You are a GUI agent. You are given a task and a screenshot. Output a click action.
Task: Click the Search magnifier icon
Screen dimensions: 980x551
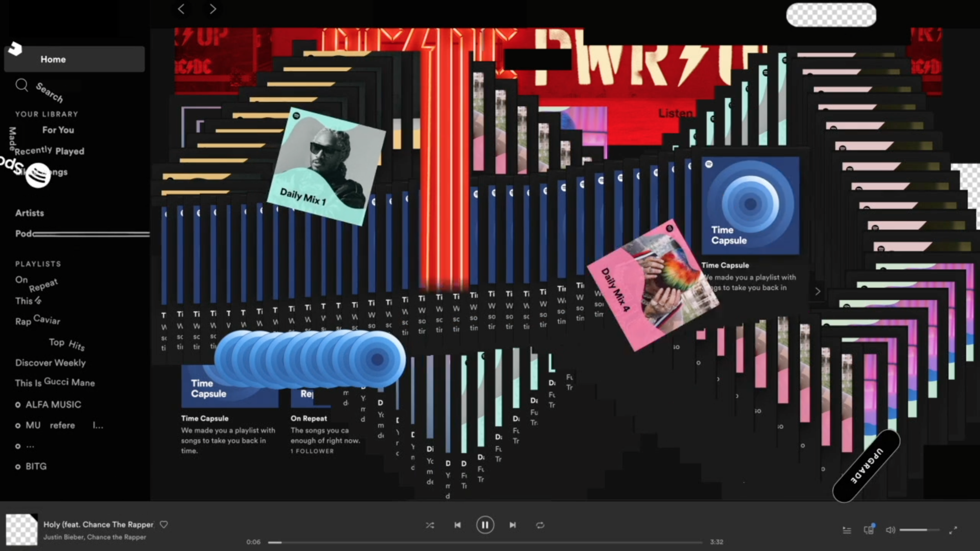(22, 85)
